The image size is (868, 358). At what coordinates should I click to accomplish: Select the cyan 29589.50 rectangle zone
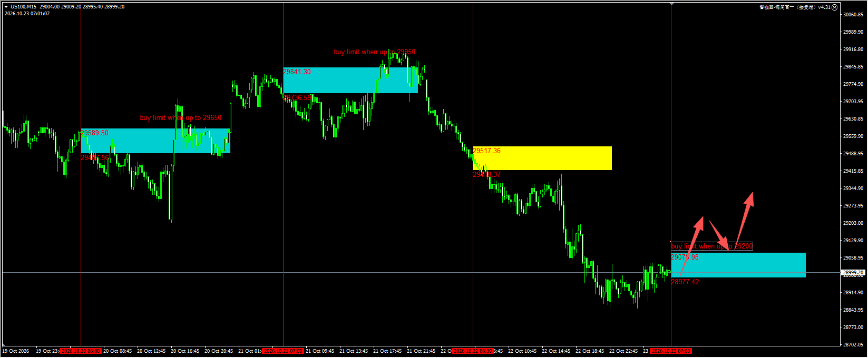pyautogui.click(x=155, y=141)
